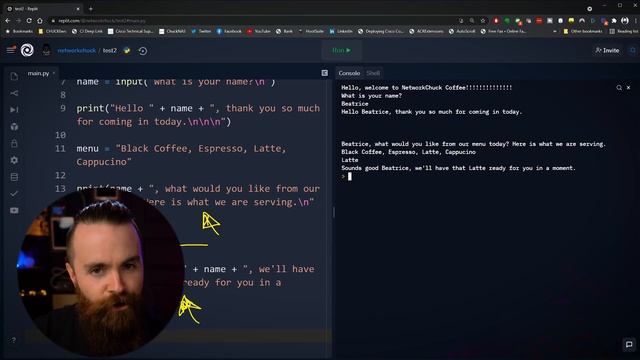Screen dimensions: 640x360
Task: Open the Database sidebar icon
Action: (x=14, y=177)
